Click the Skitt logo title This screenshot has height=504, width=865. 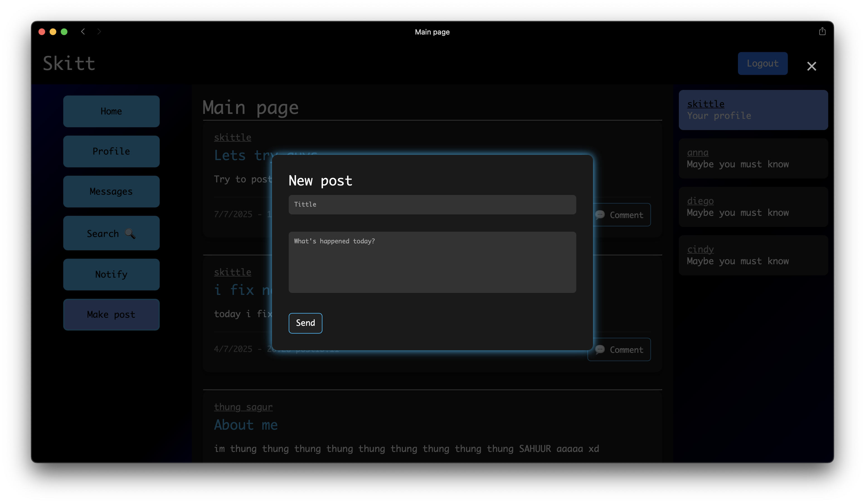coord(69,63)
